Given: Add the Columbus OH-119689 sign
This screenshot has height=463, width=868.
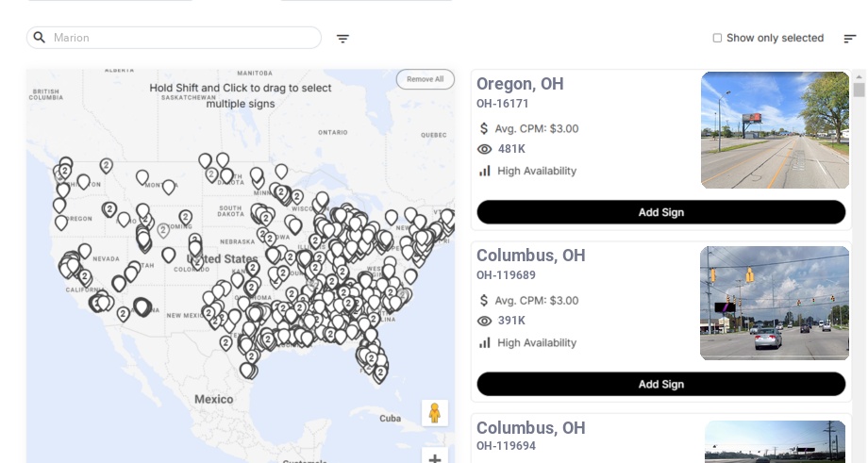Looking at the screenshot, I should point(660,384).
